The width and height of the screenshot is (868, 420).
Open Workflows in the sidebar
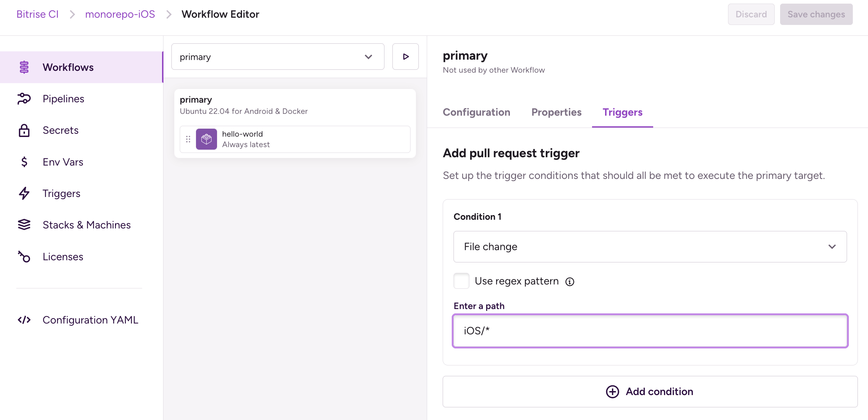[x=81, y=67]
